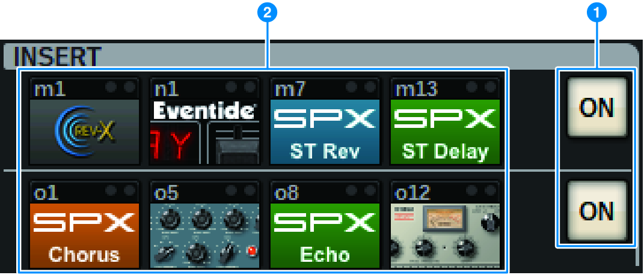This screenshot has width=644, height=275.
Task: Click the m7 slot label
Action: tap(289, 88)
